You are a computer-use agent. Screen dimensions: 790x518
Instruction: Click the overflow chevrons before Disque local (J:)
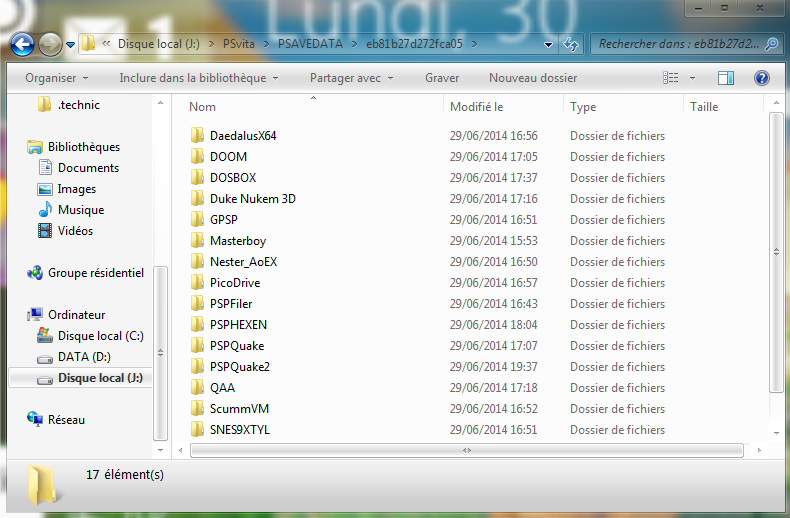coord(106,44)
